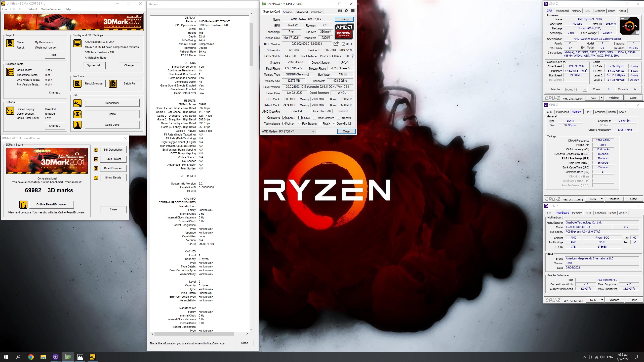Open the Default menu in 3DMark
The height and width of the screenshot is (362, 644).
pos(32,9)
